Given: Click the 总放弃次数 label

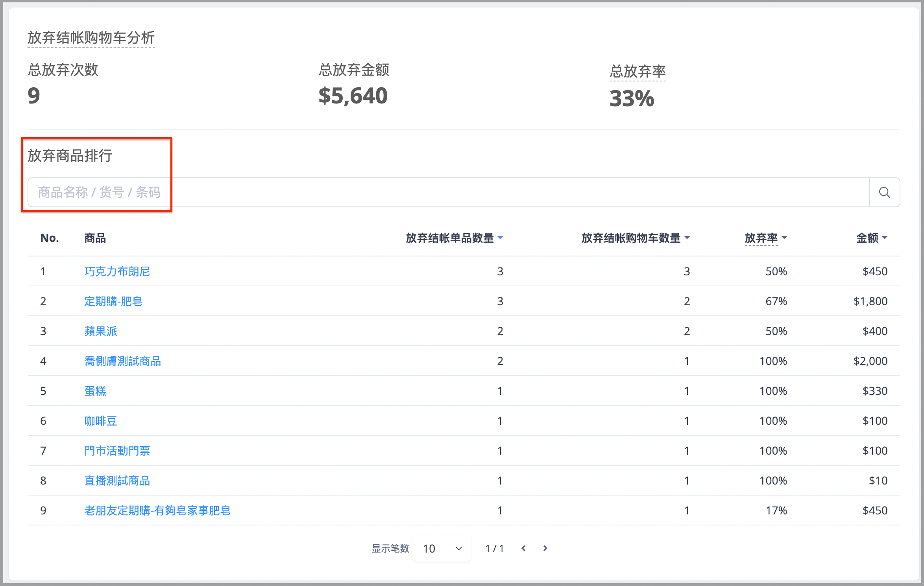Looking at the screenshot, I should [x=63, y=70].
